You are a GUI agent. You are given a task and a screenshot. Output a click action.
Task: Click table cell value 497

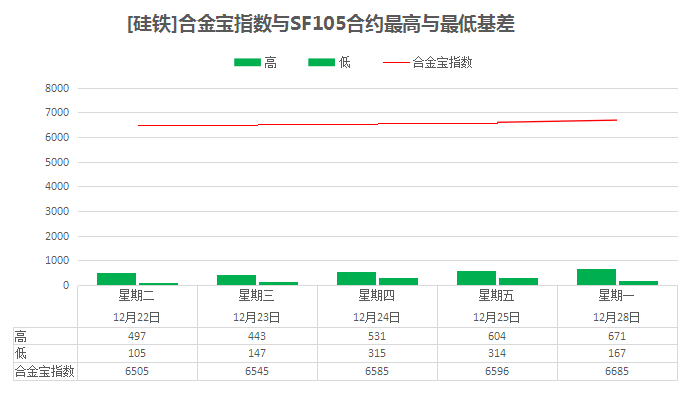pyautogui.click(x=137, y=336)
